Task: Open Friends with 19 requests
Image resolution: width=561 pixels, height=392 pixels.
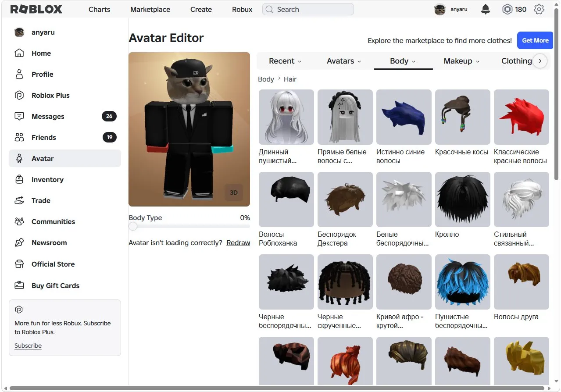Action: (65, 137)
